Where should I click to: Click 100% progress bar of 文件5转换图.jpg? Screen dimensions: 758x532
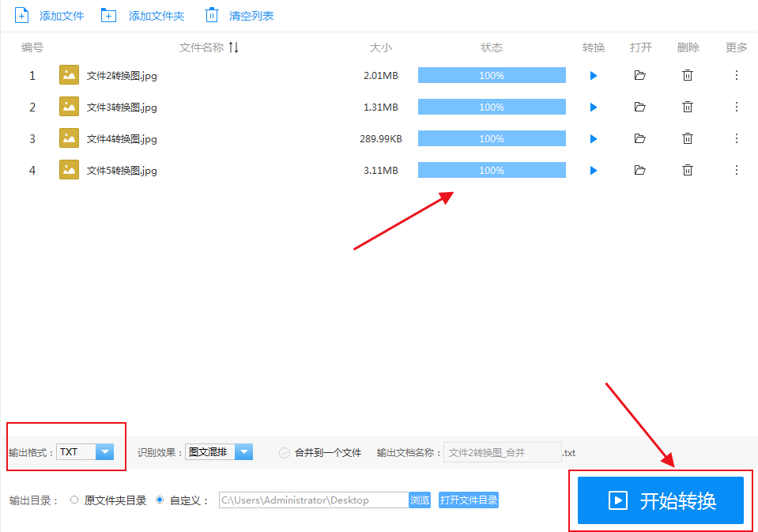(x=492, y=170)
